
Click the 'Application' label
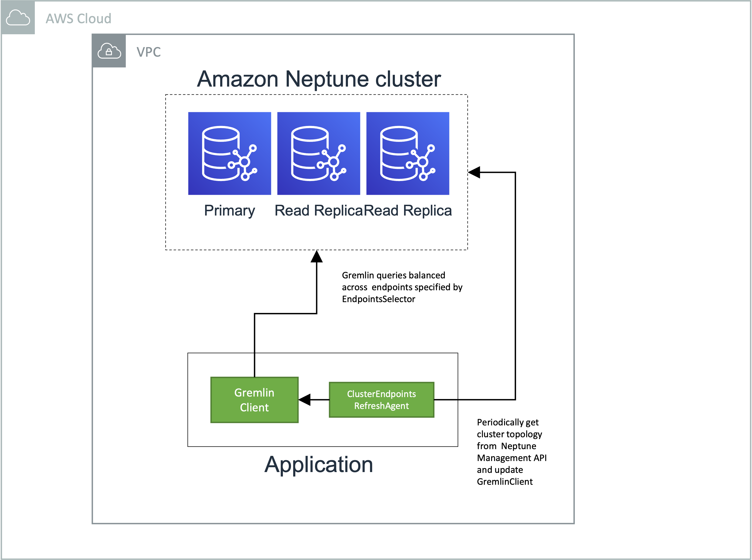pos(319,465)
